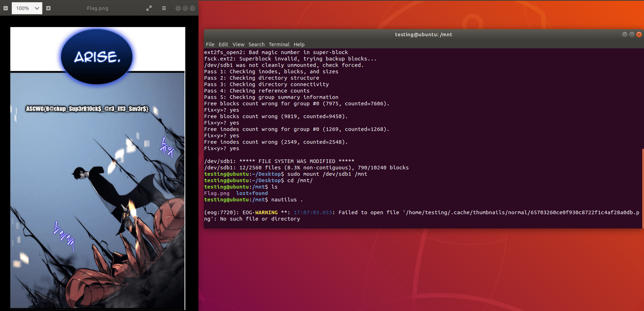
Task: Toggle fullscreen mode in the image viewer
Action: [x=149, y=8]
